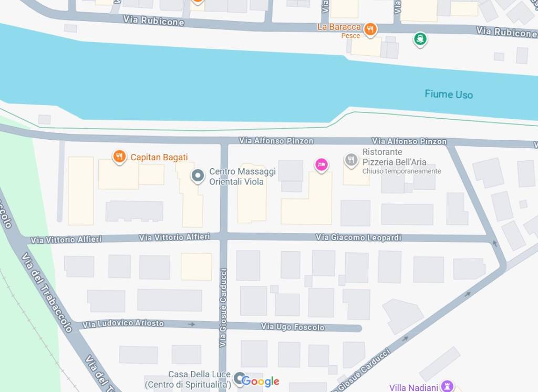Click the Capitan Bagati restaurant pin
Viewport: 538px width, 392px height.
(119, 157)
